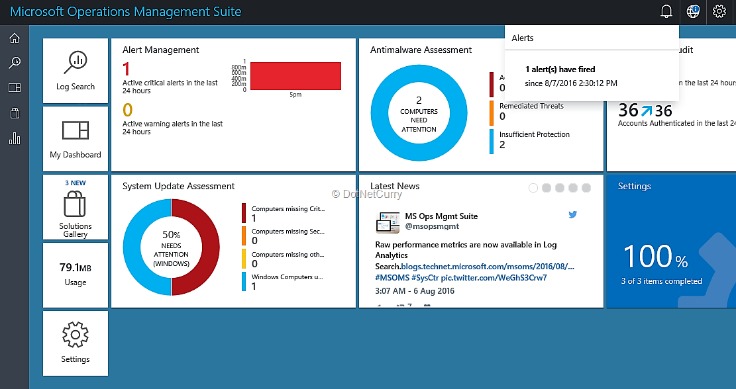Go to Home in left sidebar
The image size is (736, 389).
pos(15,38)
